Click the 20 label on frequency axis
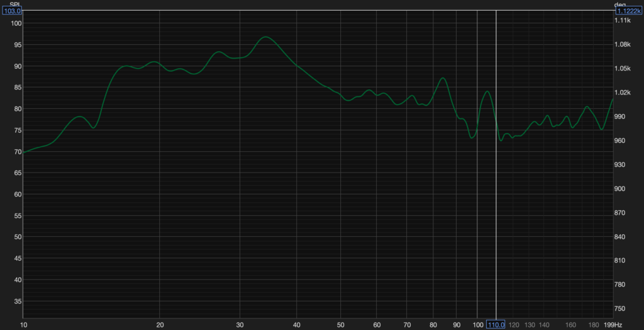This screenshot has width=644, height=330. (x=160, y=325)
